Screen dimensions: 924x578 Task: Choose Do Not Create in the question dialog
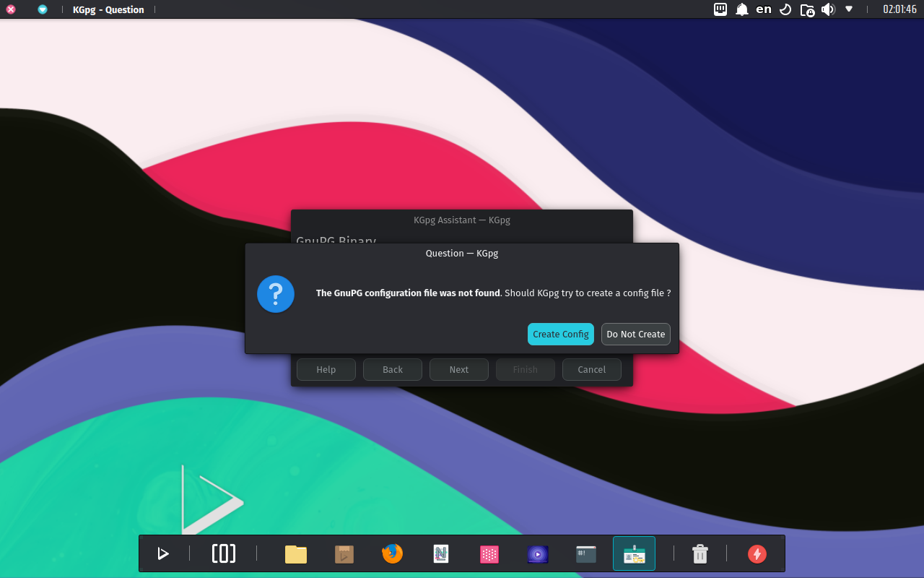tap(636, 334)
